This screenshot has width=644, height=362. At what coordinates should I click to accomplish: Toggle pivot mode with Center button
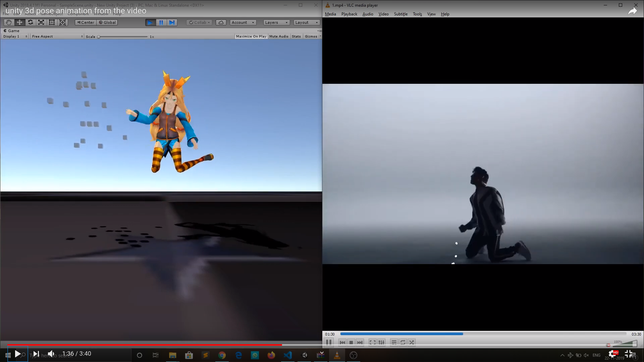point(86,22)
